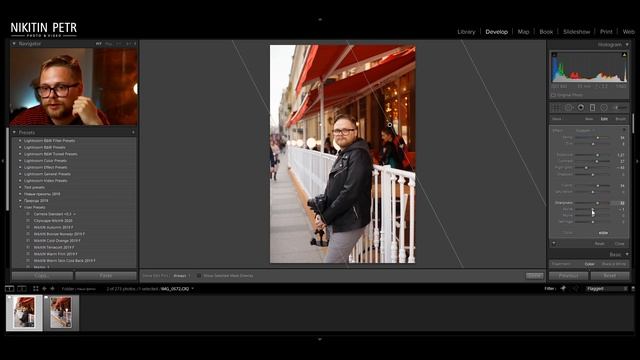Open the Book module
640x360 pixels.
click(546, 32)
